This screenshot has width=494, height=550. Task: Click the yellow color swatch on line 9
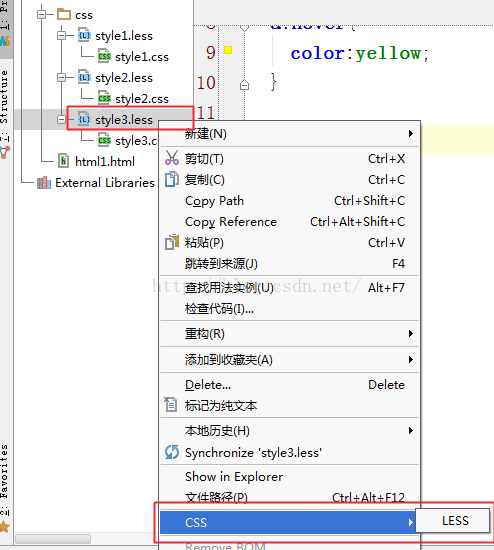[228, 50]
